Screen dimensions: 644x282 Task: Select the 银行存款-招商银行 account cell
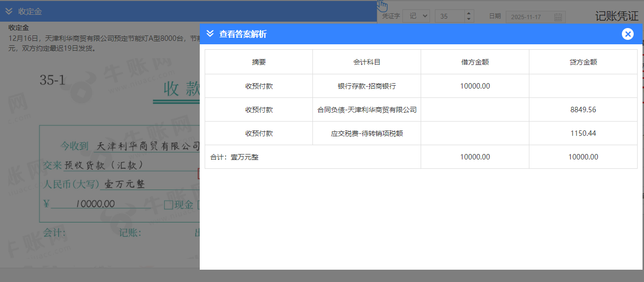pyautogui.click(x=367, y=86)
